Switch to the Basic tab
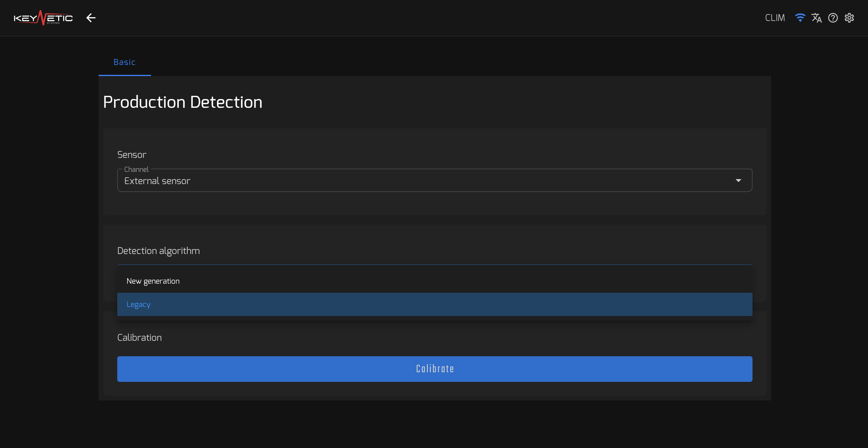The image size is (868, 448). pos(125,62)
